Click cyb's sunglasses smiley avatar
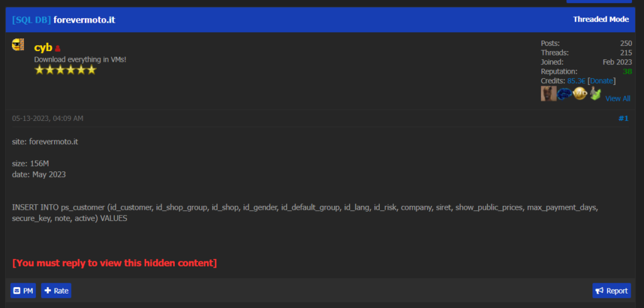The image size is (644, 308). pos(18,45)
